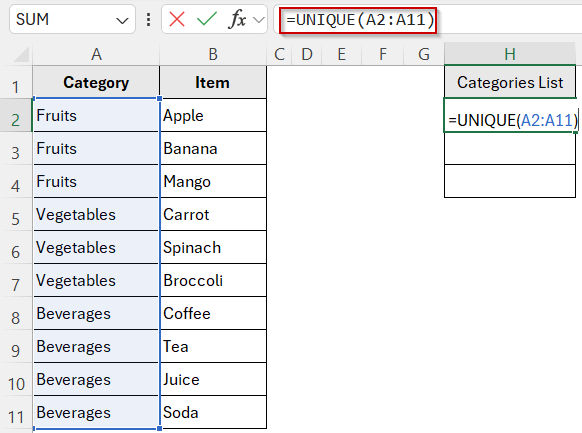Image resolution: width=582 pixels, height=433 pixels.
Task: Select column E header
Action: point(342,55)
